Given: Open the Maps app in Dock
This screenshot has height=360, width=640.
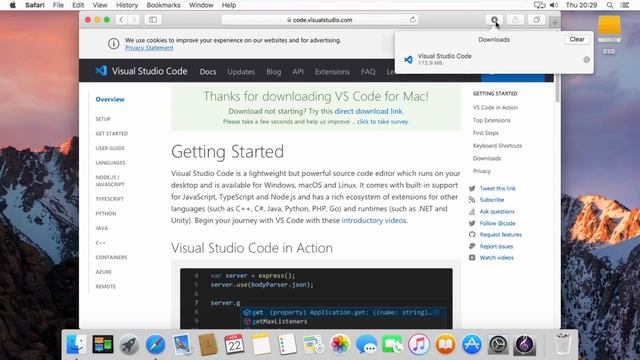Looking at the screenshot, I should pos(313,344).
